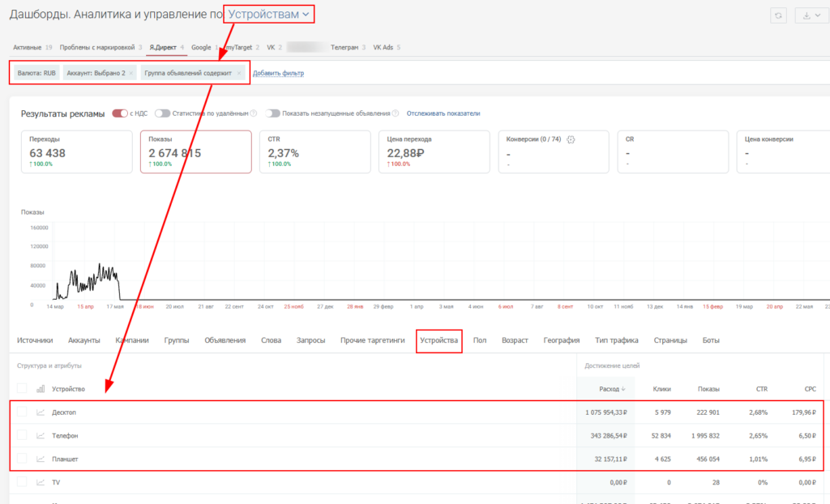Open the Кампании tab in the table
The width and height of the screenshot is (830, 504).
tap(132, 340)
